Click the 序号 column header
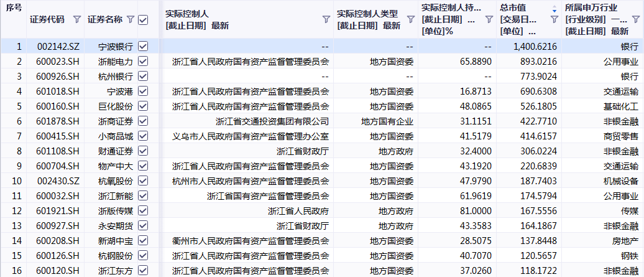The width and height of the screenshot is (644, 277). (14, 7)
